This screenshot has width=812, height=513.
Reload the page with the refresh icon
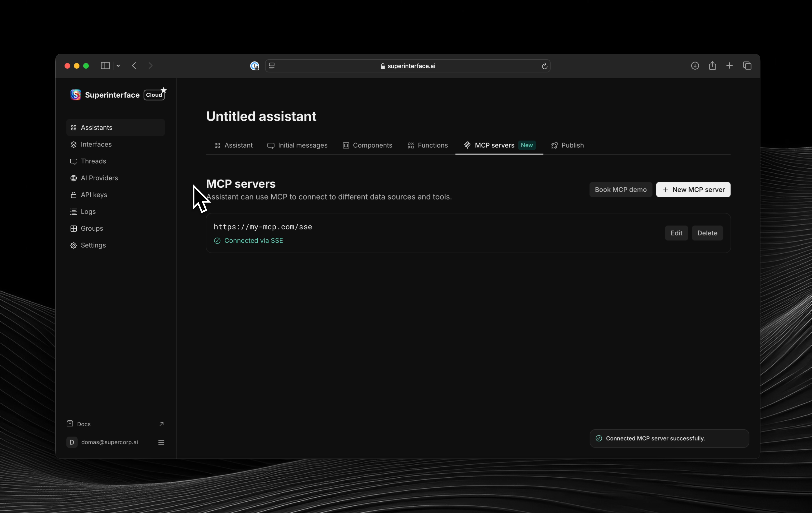pyautogui.click(x=544, y=66)
